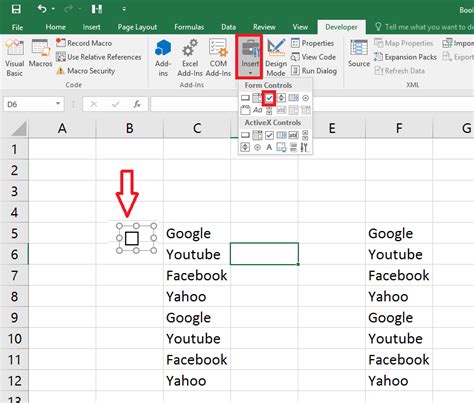Open the XML Source pane
Screen dimensions: 474x403
tap(359, 53)
